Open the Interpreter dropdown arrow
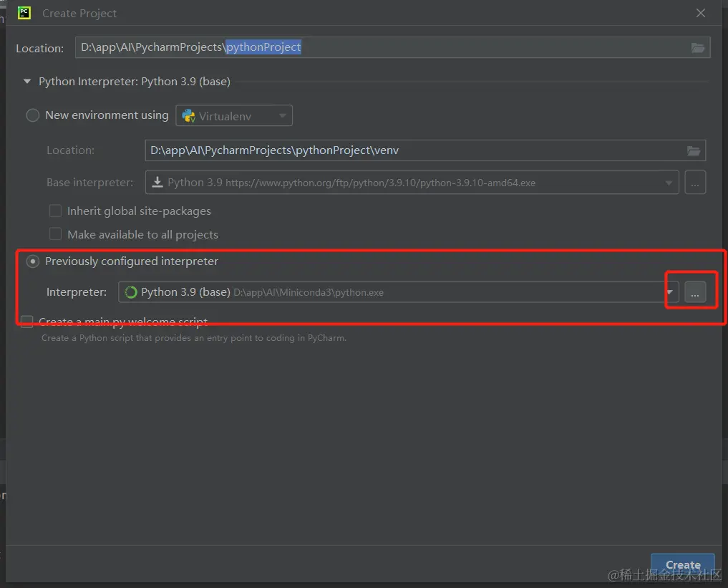 [669, 292]
